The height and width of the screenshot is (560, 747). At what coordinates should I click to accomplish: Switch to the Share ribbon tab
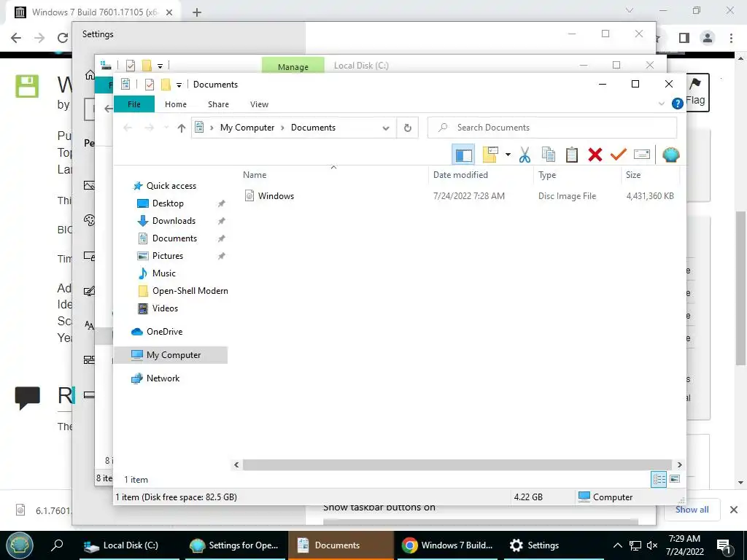(x=218, y=104)
